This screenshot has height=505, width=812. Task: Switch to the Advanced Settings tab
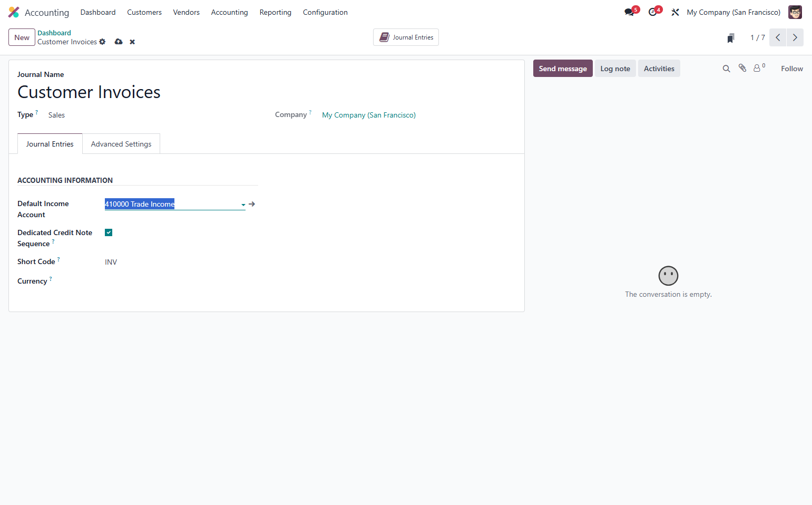click(x=121, y=144)
